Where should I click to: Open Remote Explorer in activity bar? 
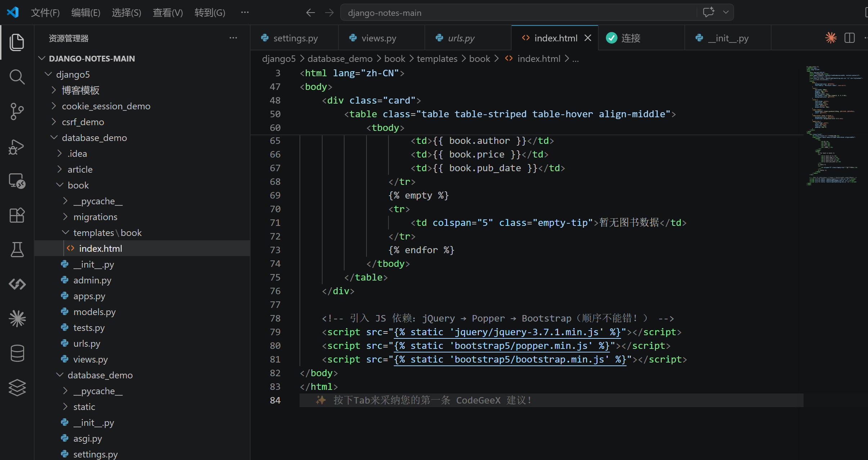point(17,181)
